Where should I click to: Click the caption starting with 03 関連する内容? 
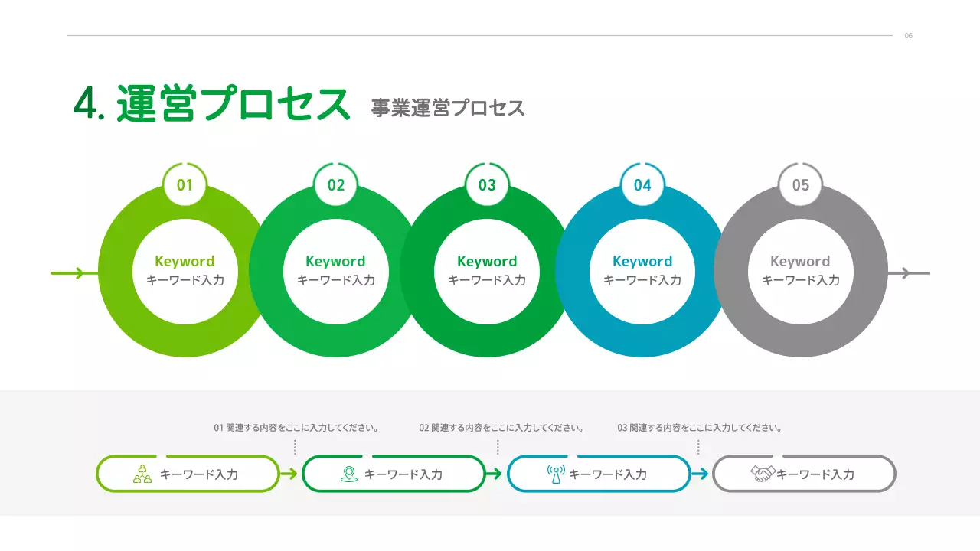point(700,428)
